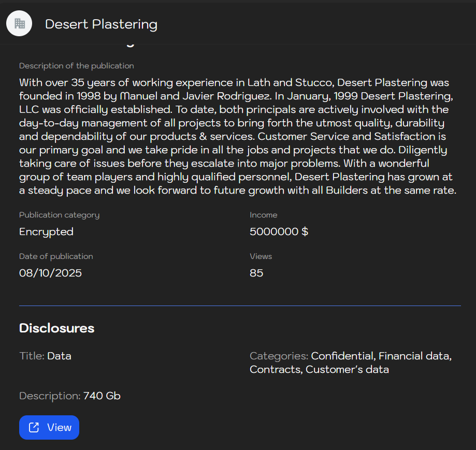Viewport: 476px width, 450px height.
Task: Click the Financial data category tag
Action: point(414,356)
